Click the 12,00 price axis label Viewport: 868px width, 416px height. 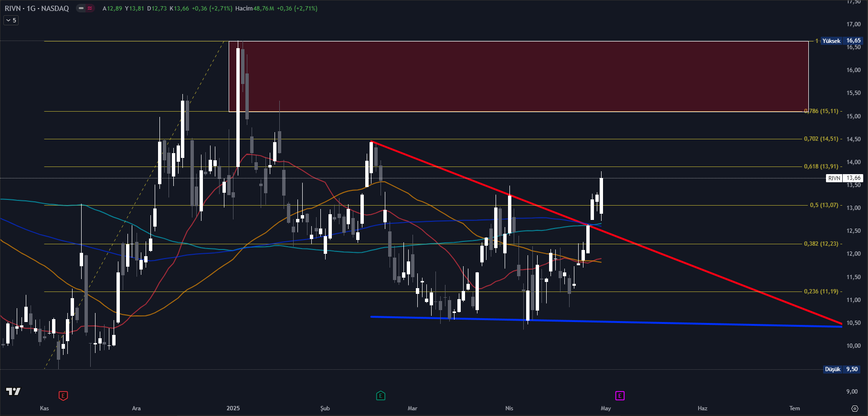click(x=853, y=254)
